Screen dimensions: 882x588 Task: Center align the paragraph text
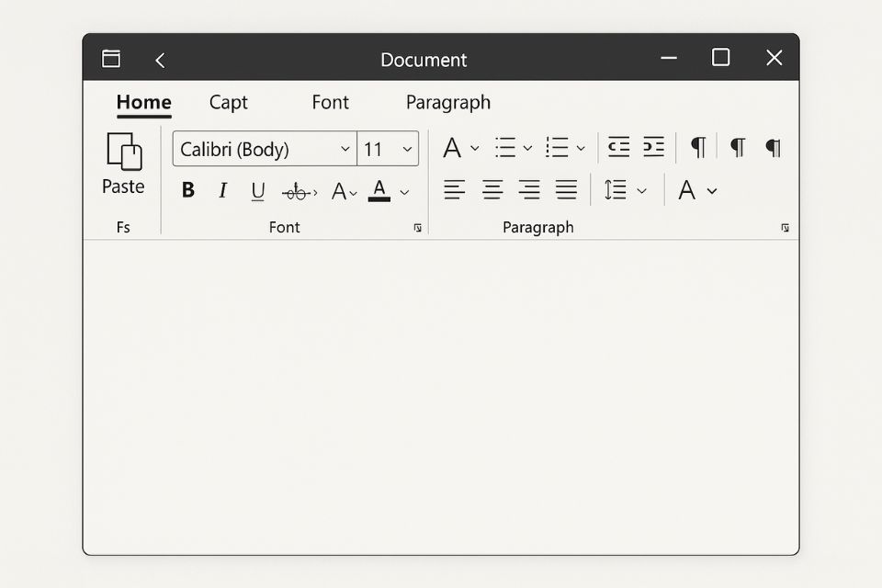coord(492,190)
